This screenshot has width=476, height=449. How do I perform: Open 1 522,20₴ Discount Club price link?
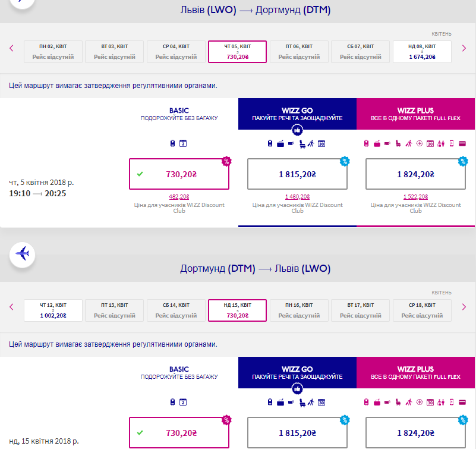[415, 197]
